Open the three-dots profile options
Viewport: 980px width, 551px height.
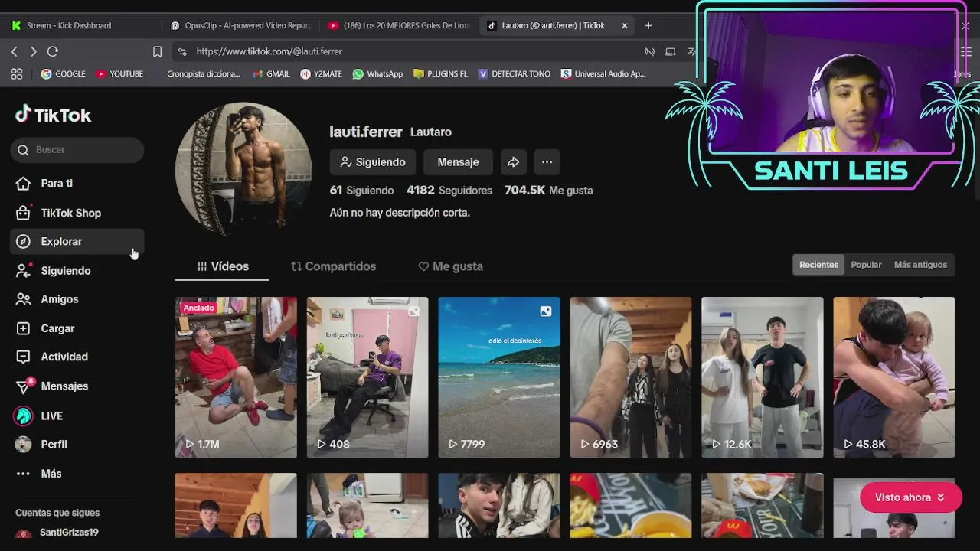pyautogui.click(x=547, y=162)
